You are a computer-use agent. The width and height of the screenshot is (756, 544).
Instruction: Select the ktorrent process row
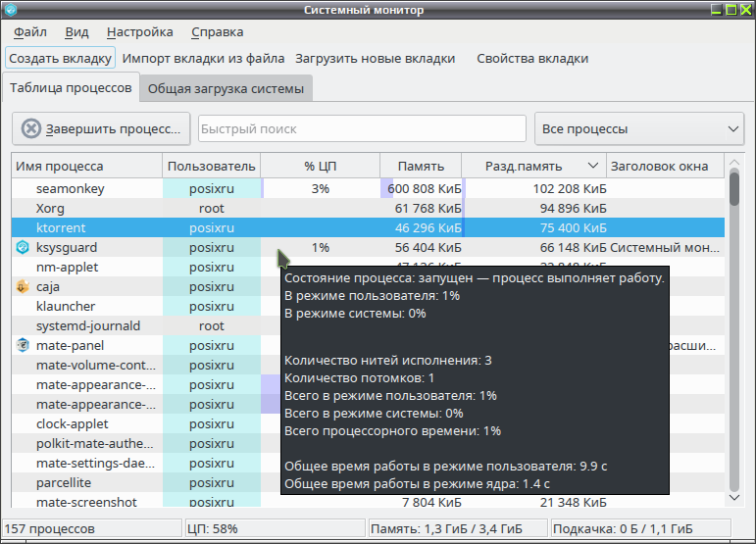[x=368, y=227]
